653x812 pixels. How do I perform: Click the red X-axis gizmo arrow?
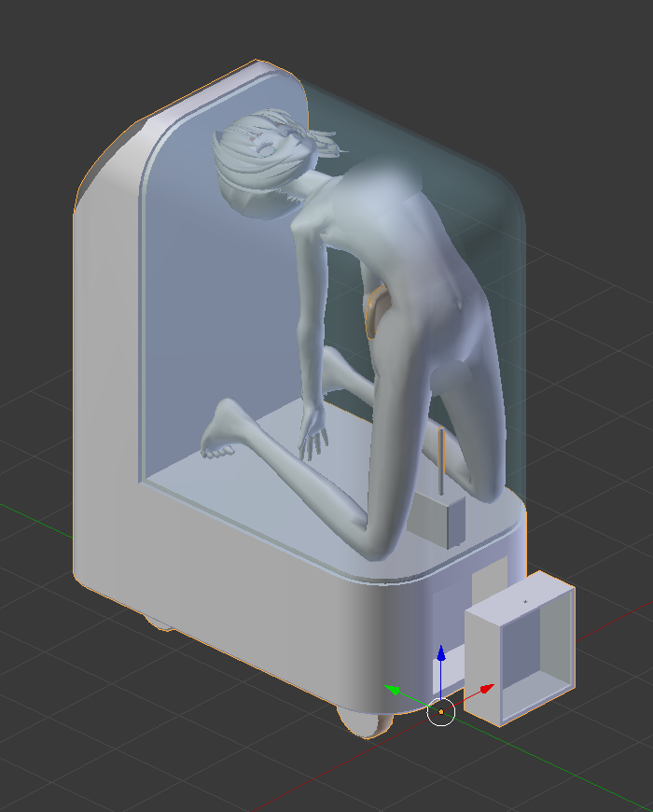pos(486,689)
